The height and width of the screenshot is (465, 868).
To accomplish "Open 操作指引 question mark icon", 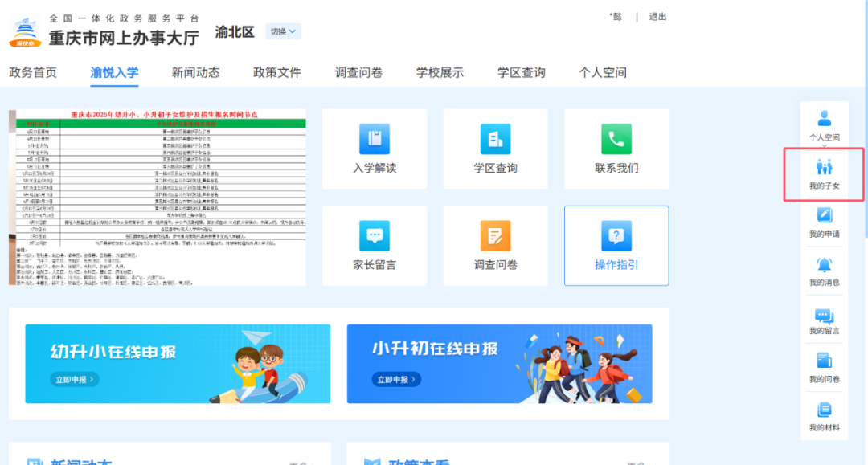I will click(616, 236).
